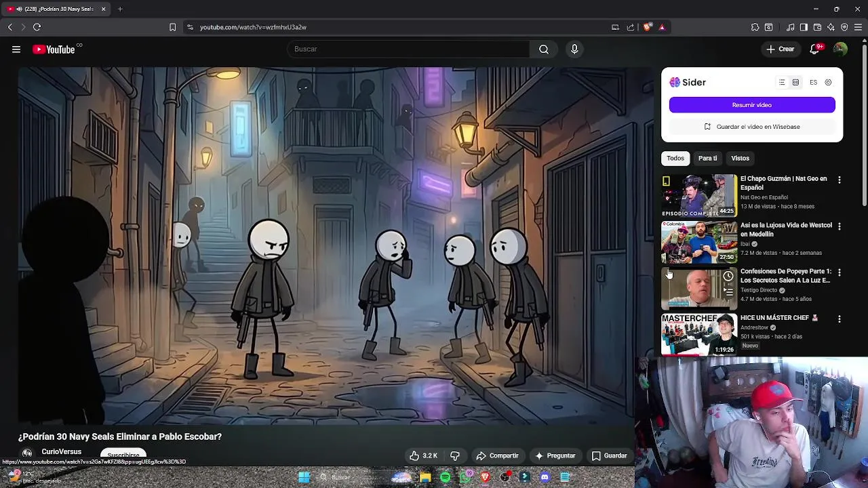Start voice search with the microphone icon
This screenshot has width=868, height=488.
pyautogui.click(x=574, y=49)
